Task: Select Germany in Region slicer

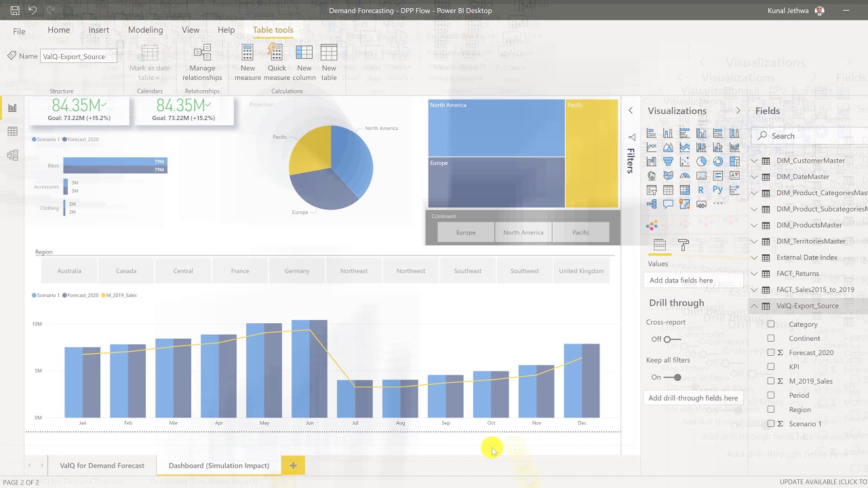Action: coord(297,271)
